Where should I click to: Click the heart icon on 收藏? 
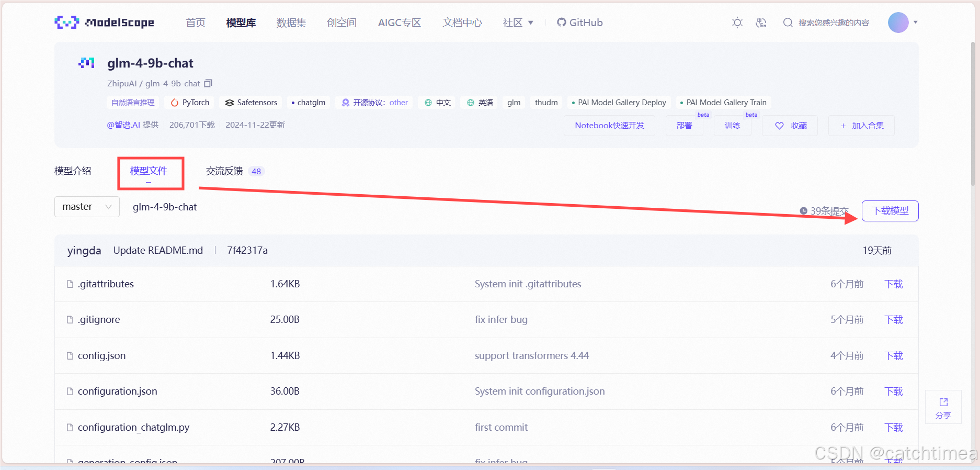click(x=779, y=126)
